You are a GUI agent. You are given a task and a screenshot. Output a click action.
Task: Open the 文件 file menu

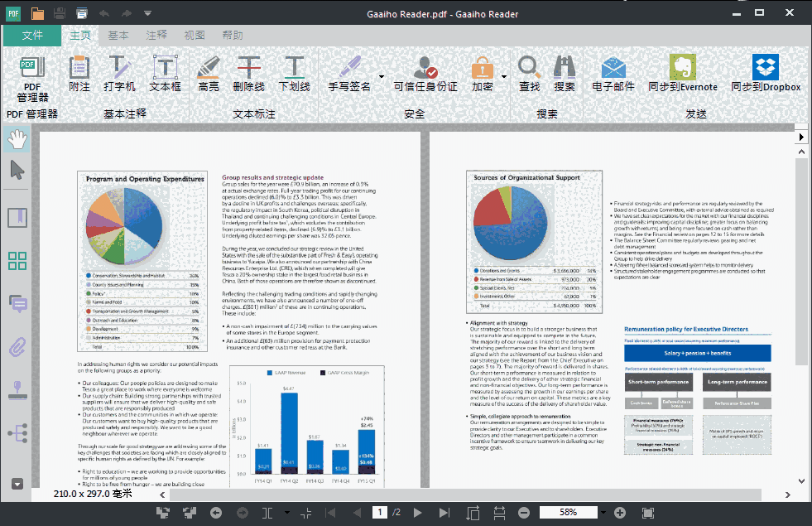tap(32, 36)
